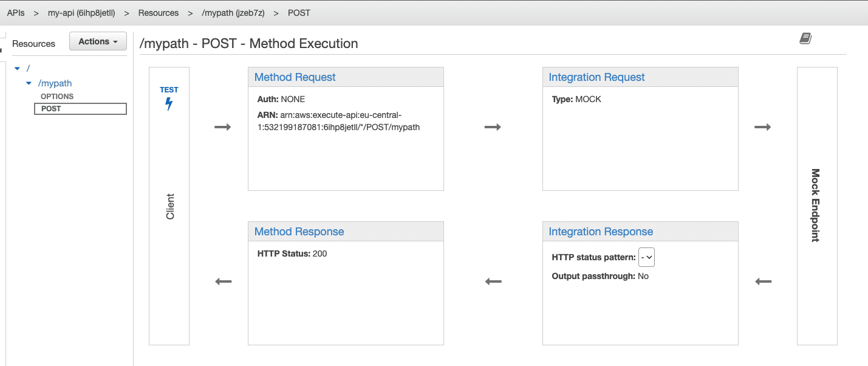Open the Integration Request settings

596,77
